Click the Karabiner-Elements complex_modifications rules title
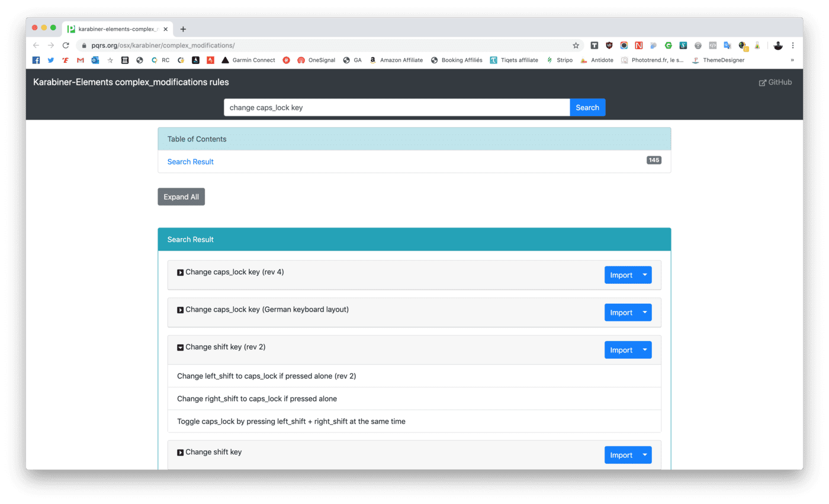Viewport: 829px width, 504px height. [x=131, y=82]
